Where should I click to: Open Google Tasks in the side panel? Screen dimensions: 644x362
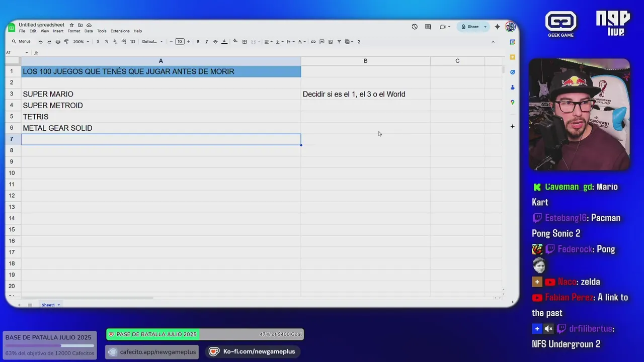[512, 72]
